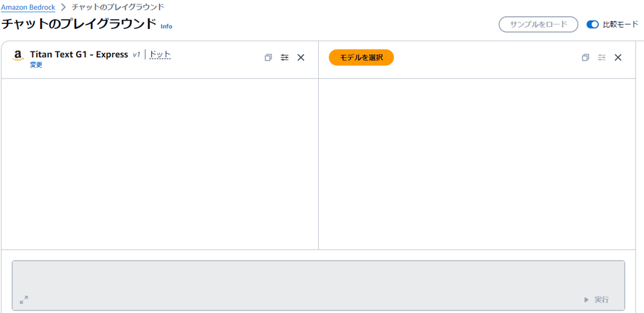Viewport: 644px width, 313px height.
Task: Click the Amazon logo beside Titan Text
Action: point(18,55)
